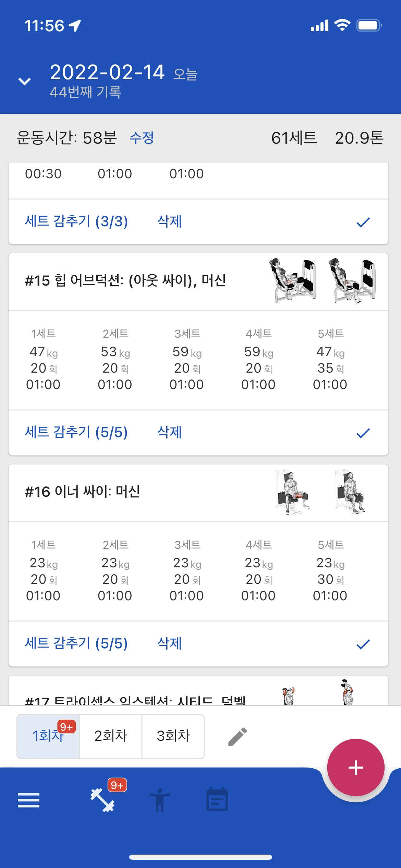Switch to the 3회차 tab
401x868 pixels.
pos(173,736)
